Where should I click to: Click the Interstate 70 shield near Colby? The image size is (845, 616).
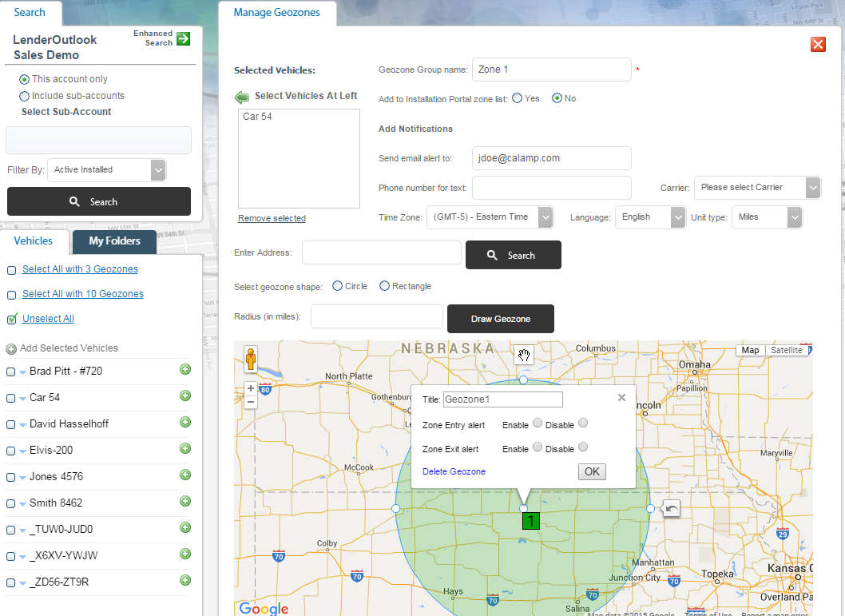279,556
